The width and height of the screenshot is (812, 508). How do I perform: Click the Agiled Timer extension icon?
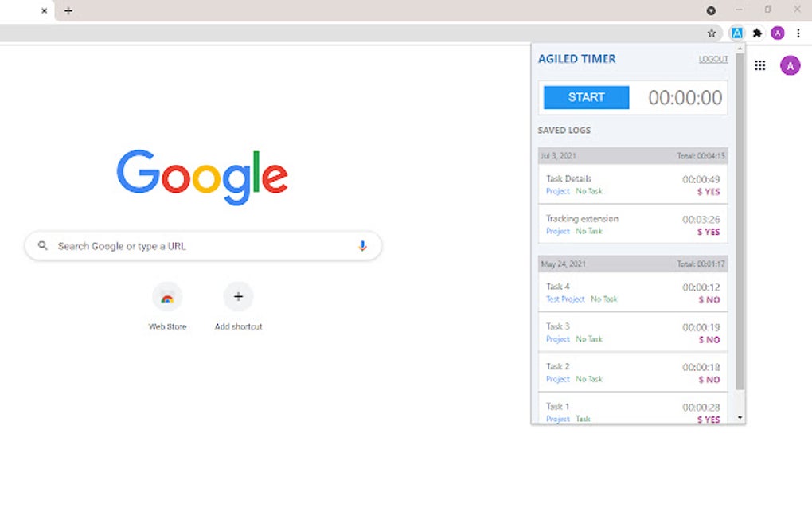click(x=736, y=33)
